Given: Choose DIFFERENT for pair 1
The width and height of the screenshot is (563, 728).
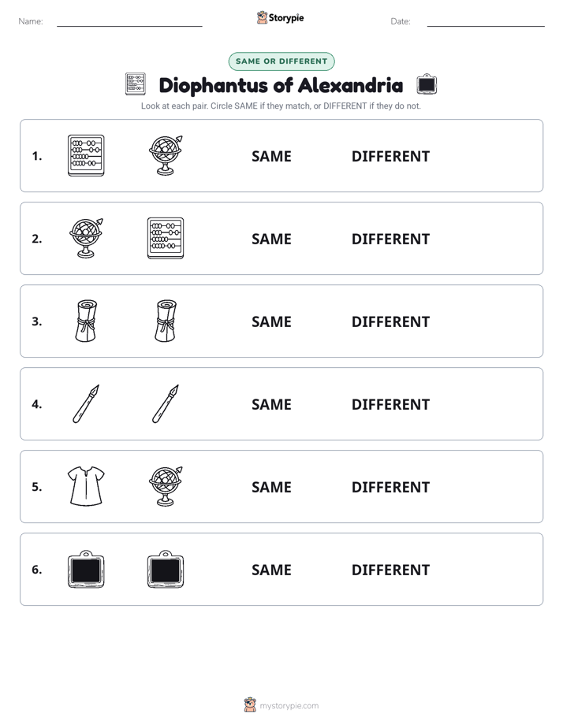Looking at the screenshot, I should (x=390, y=157).
